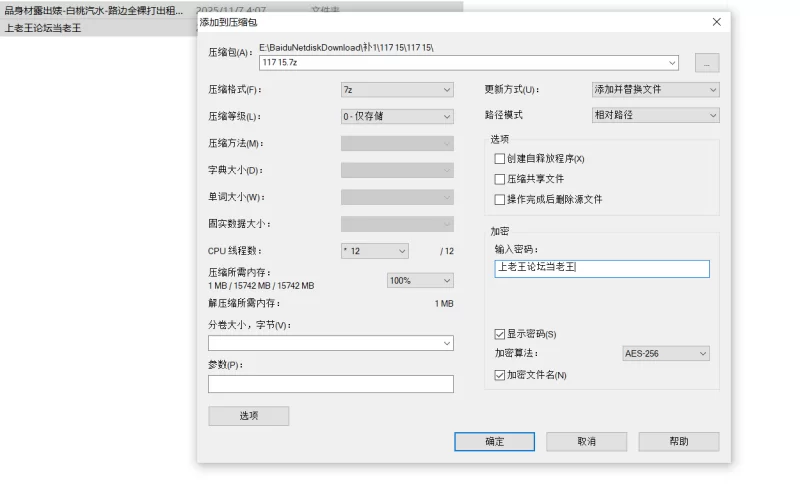The width and height of the screenshot is (800, 484).
Task: Click the Options (选项) button at bottom left
Action: click(248, 416)
